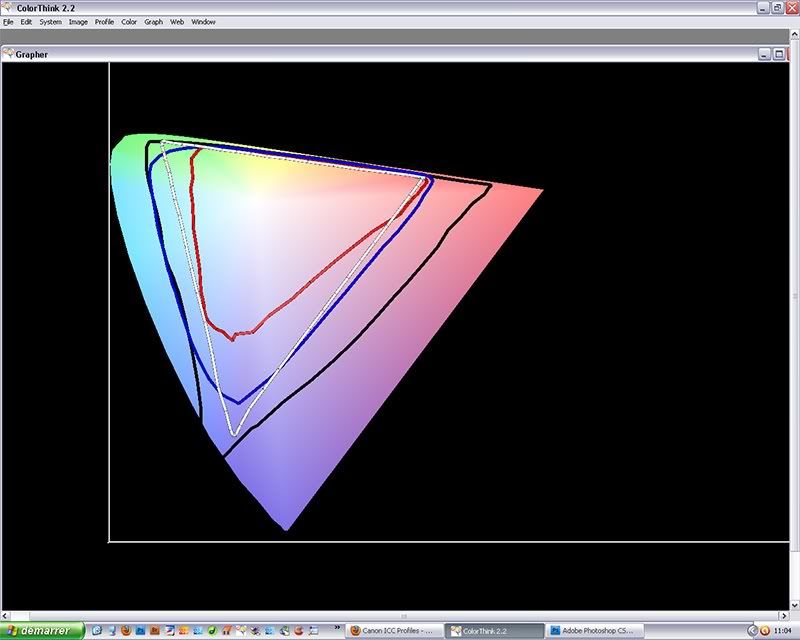Restore down the ColorThink 2.2 window
800x640 pixels.
(777, 8)
